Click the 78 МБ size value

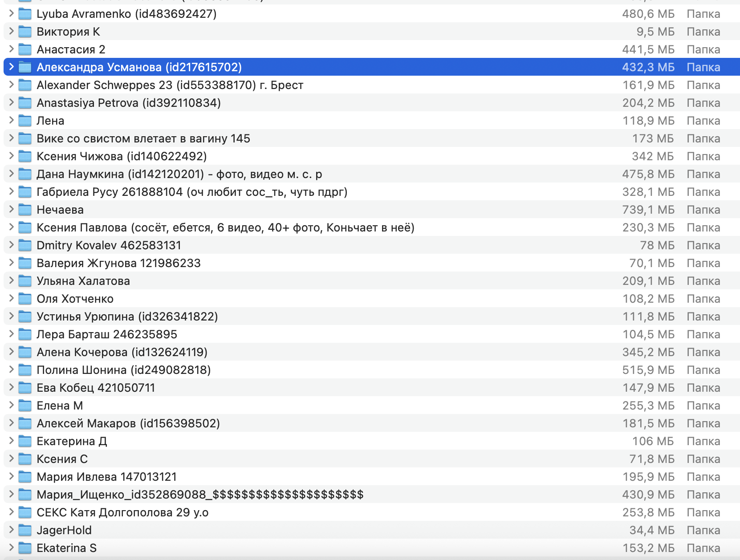click(x=657, y=245)
